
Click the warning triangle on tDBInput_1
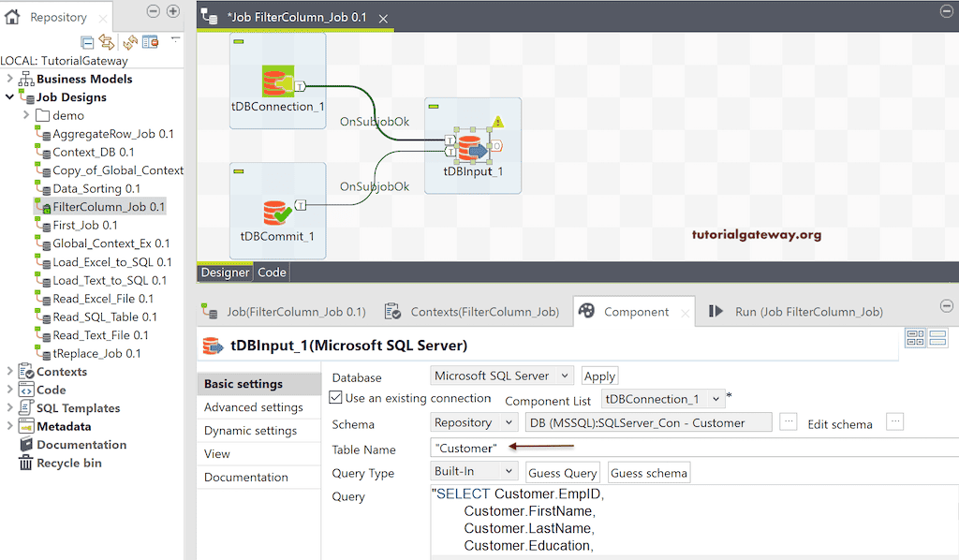[498, 122]
